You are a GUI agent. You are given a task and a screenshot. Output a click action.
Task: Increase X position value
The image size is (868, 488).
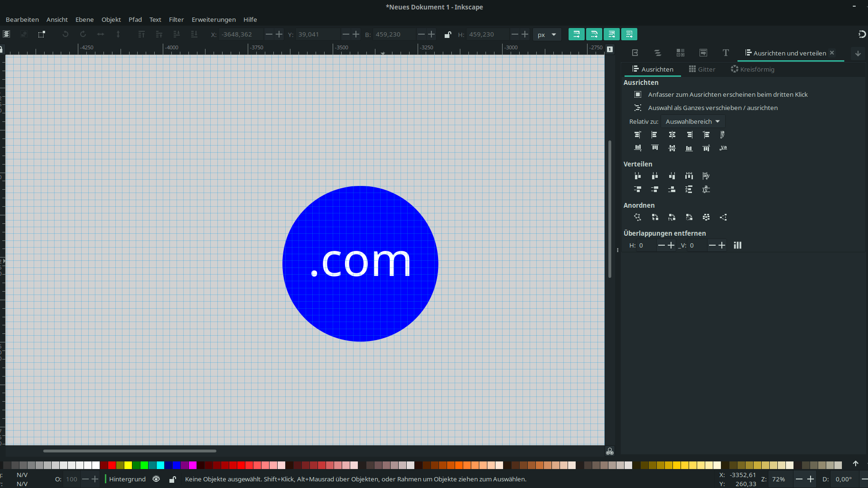279,34
